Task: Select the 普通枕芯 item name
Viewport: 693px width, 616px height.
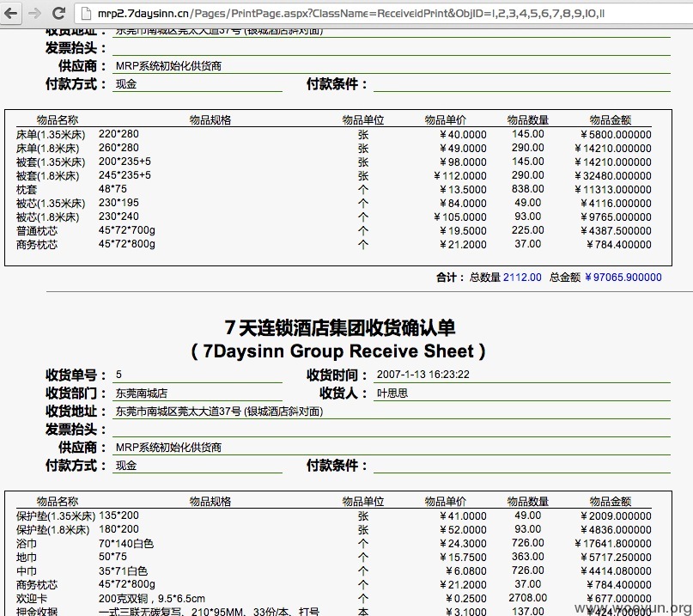Action: pos(37,230)
